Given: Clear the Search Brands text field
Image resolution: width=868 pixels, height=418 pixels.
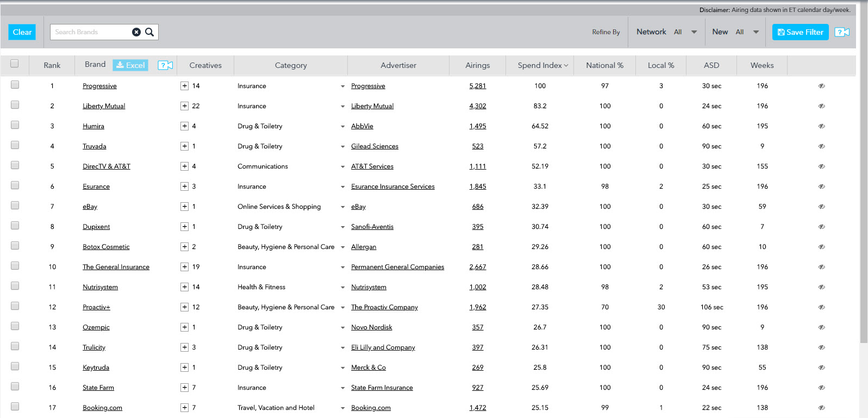Looking at the screenshot, I should tap(136, 32).
